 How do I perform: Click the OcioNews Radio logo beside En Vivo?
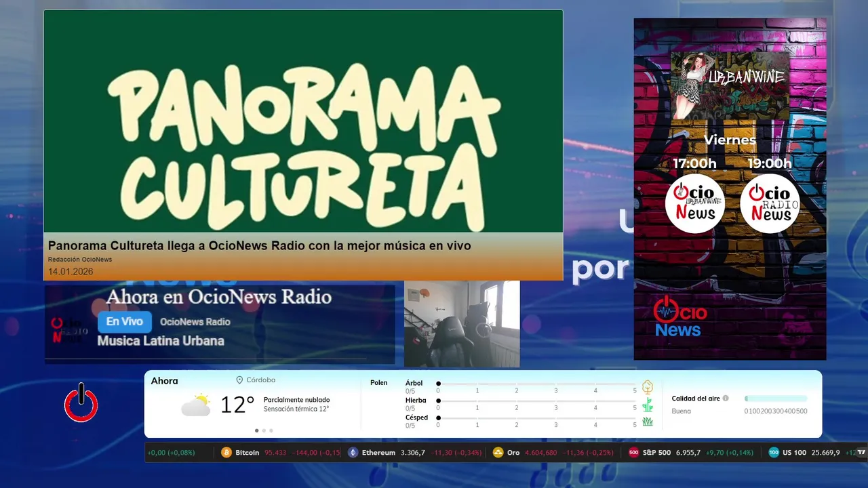[x=69, y=330]
